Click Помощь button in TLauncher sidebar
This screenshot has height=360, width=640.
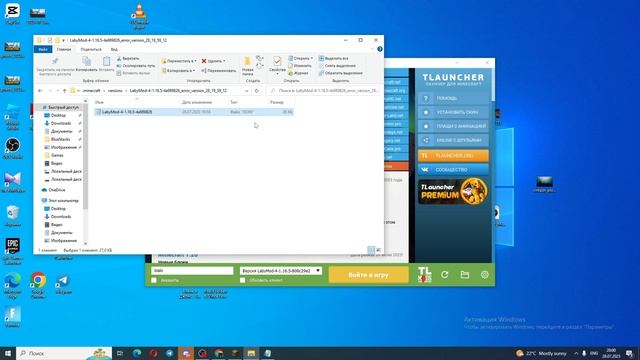click(453, 98)
